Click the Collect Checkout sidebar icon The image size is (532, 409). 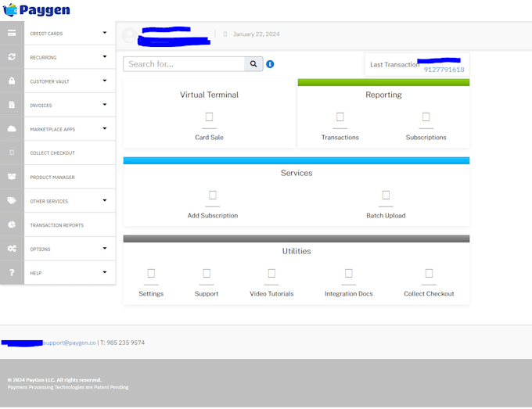tap(12, 152)
